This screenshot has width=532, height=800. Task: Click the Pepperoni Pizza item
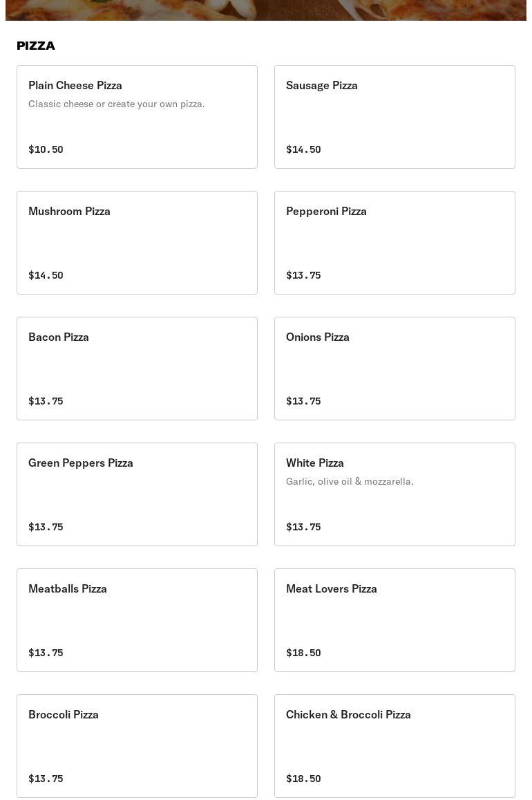coord(395,243)
